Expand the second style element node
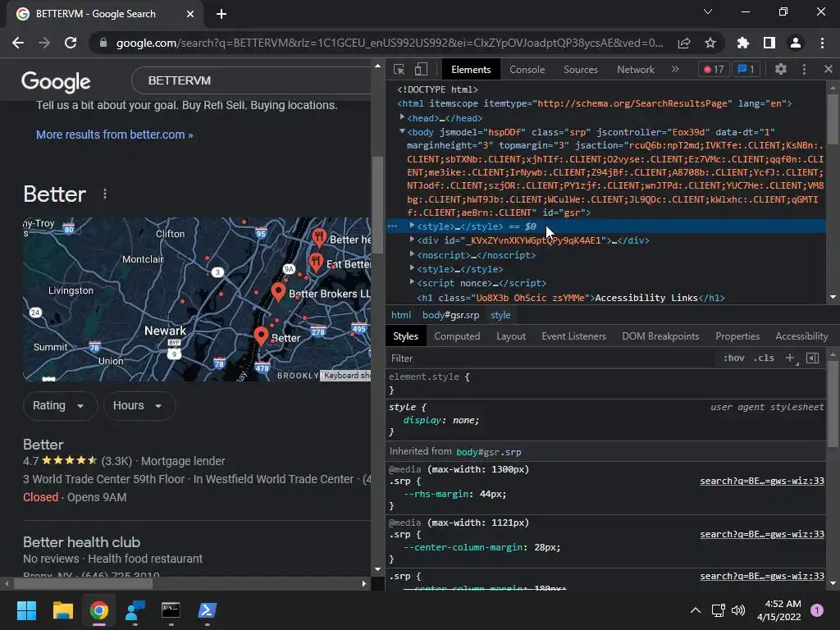 pos(412,268)
